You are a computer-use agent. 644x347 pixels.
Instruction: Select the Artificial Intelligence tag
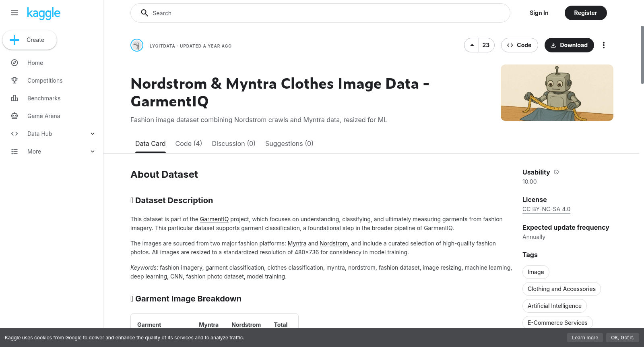point(555,306)
